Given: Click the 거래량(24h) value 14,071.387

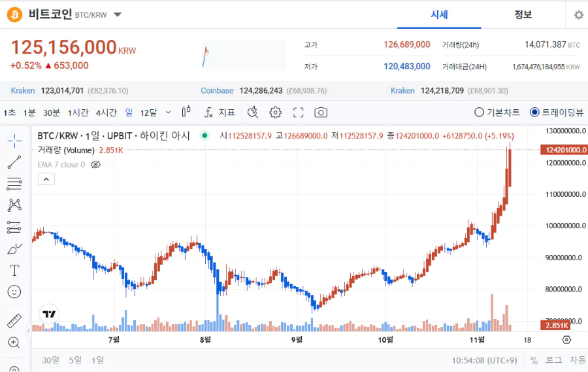Looking at the screenshot, I should (x=546, y=44).
